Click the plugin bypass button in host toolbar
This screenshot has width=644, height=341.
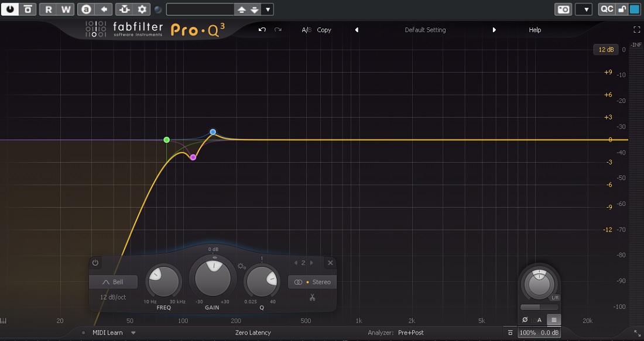click(x=28, y=9)
